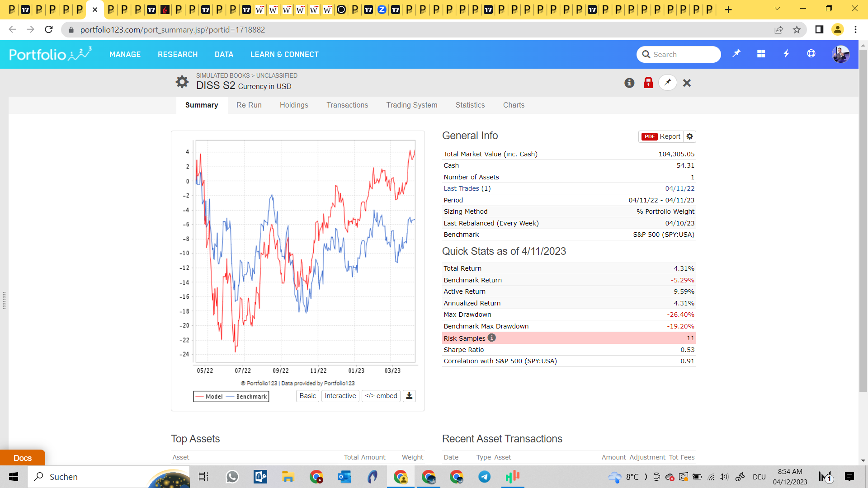Open the grid apps icon in header

click(761, 54)
